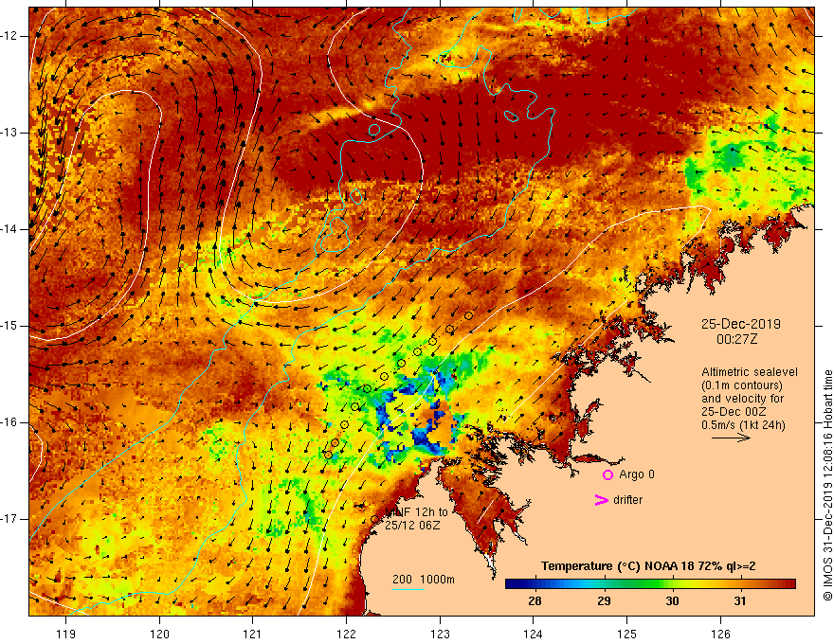Click the longitude axis label 124

coord(533,634)
